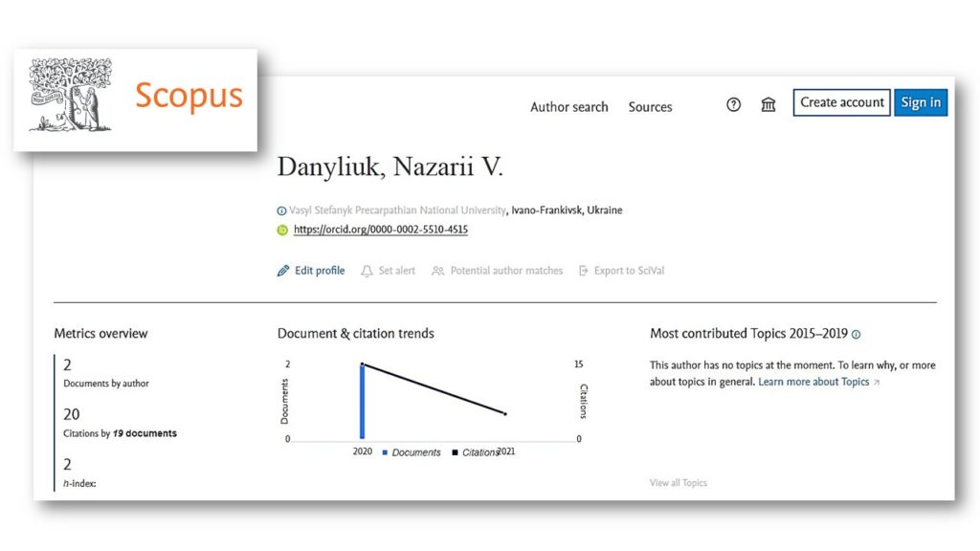980x551 pixels.
Task: Click the Scopus wordmark text
Action: click(189, 96)
